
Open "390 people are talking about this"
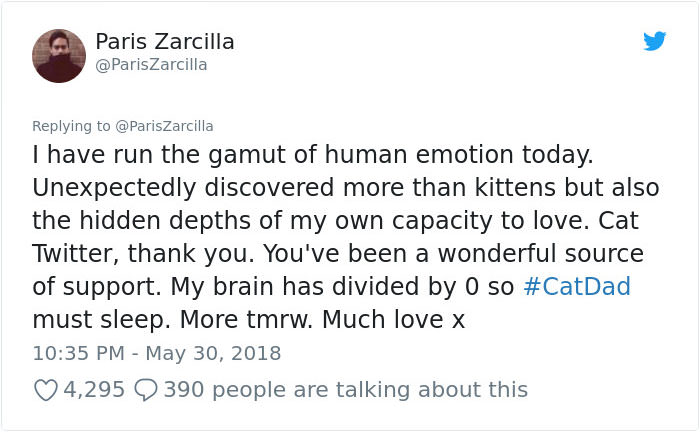point(345,389)
